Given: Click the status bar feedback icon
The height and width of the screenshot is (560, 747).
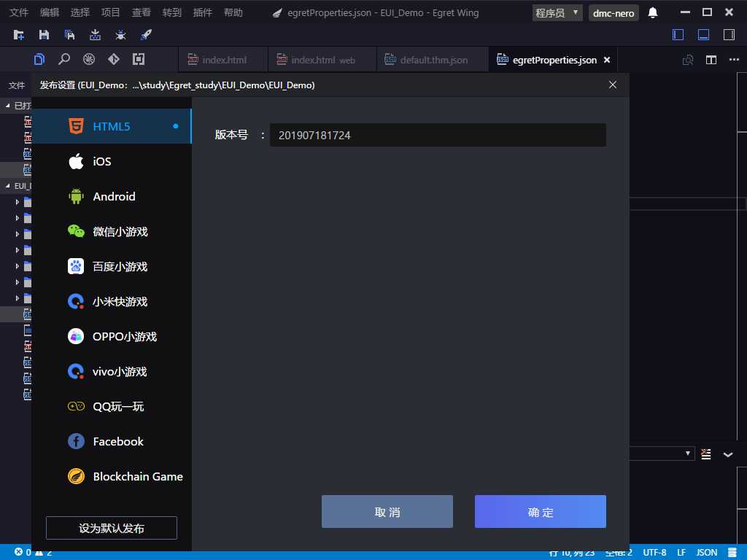Looking at the screenshot, I should (x=732, y=553).
